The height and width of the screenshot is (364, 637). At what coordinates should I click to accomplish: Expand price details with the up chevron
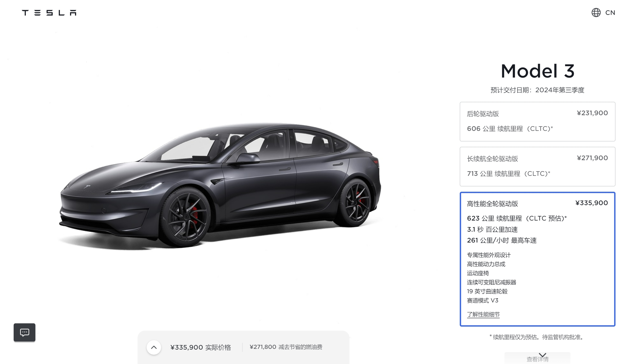154,347
